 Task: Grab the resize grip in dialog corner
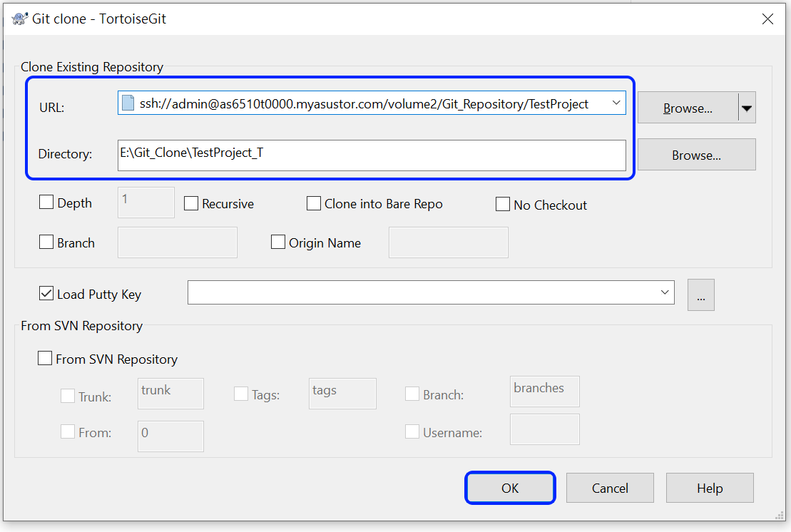coord(780,515)
